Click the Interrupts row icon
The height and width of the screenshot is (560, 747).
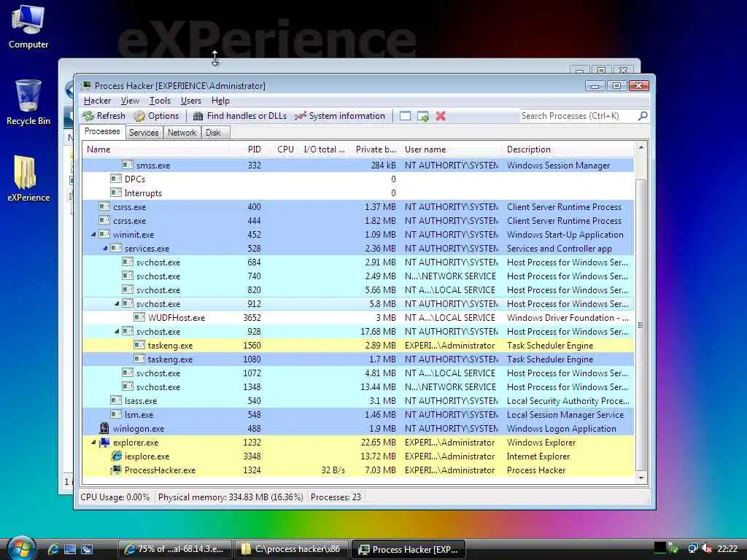click(x=116, y=192)
